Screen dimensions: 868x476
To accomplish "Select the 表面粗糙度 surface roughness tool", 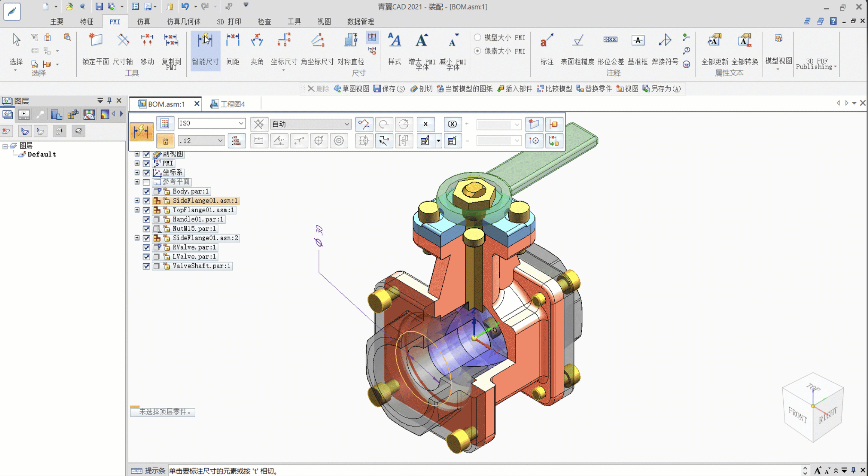I will [578, 50].
